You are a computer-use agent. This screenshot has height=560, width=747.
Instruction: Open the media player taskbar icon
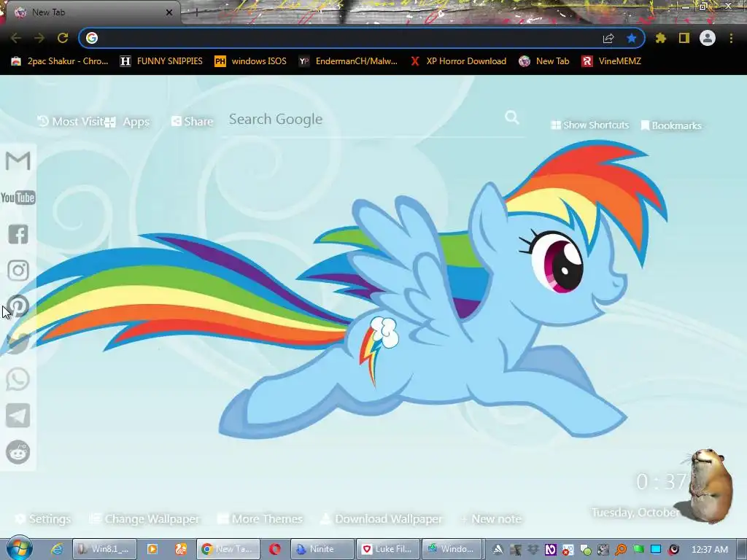click(152, 549)
